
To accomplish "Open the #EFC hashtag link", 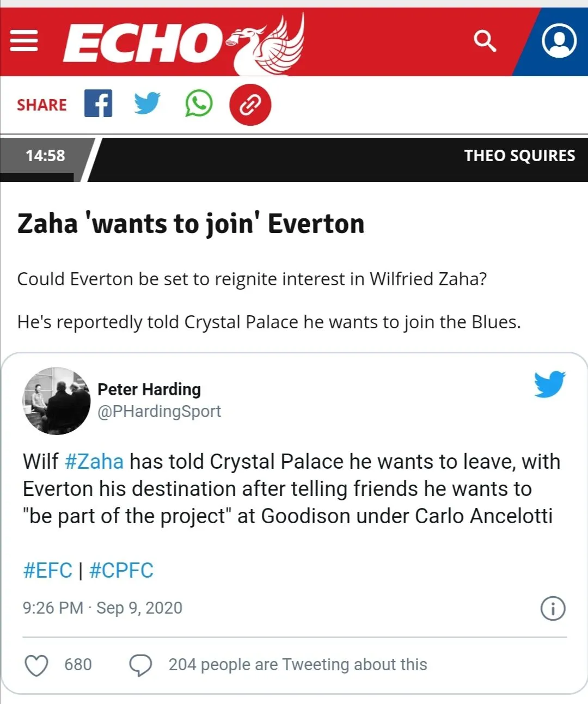I will pyautogui.click(x=47, y=571).
